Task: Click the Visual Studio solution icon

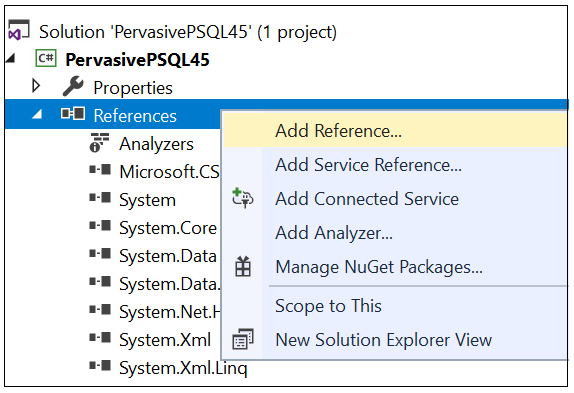Action: click(19, 30)
